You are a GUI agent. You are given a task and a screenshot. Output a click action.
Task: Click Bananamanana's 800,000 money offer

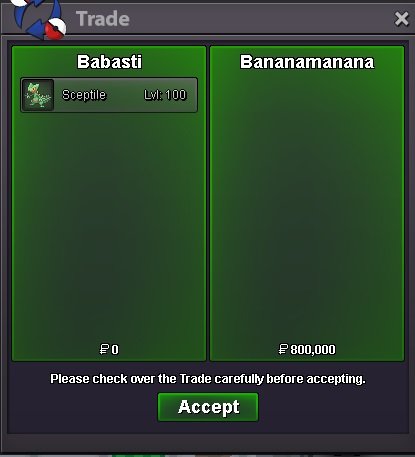pyautogui.click(x=313, y=350)
